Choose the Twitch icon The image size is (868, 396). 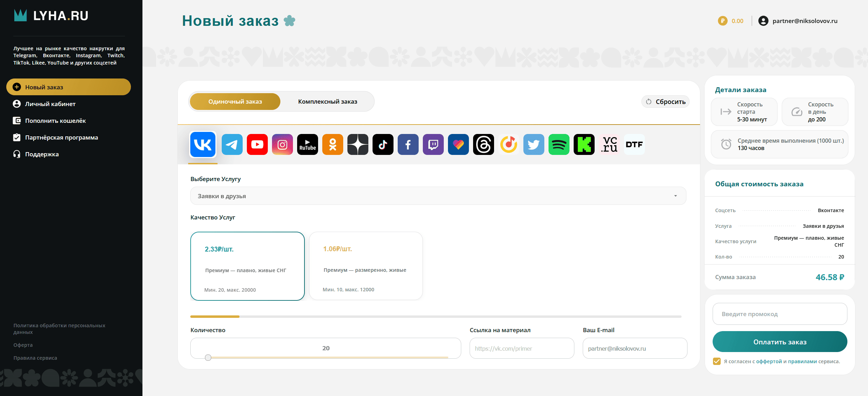pos(433,144)
